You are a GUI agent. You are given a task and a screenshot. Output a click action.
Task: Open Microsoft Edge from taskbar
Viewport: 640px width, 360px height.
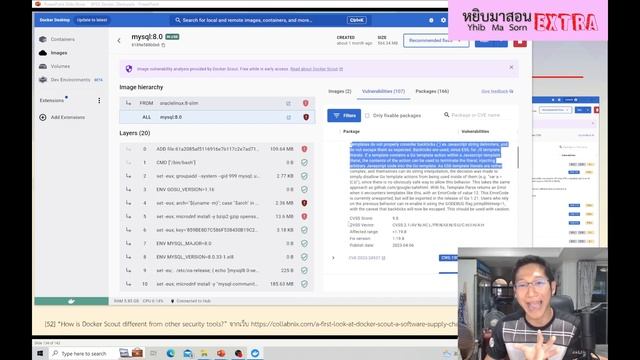tap(171, 353)
